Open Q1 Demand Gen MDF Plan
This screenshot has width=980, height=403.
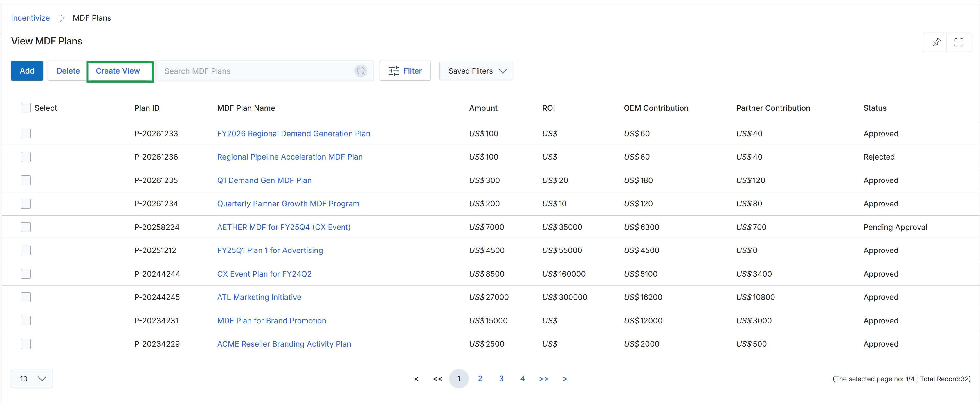pos(264,180)
